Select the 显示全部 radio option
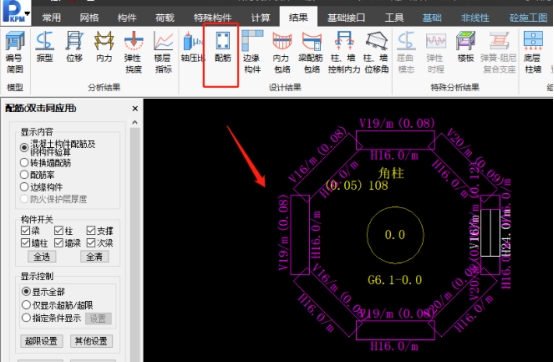 coord(26,292)
